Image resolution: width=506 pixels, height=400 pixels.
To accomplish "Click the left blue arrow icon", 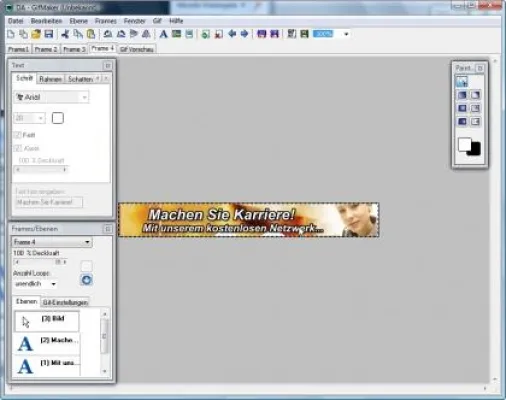I will pyautogui.click(x=232, y=34).
